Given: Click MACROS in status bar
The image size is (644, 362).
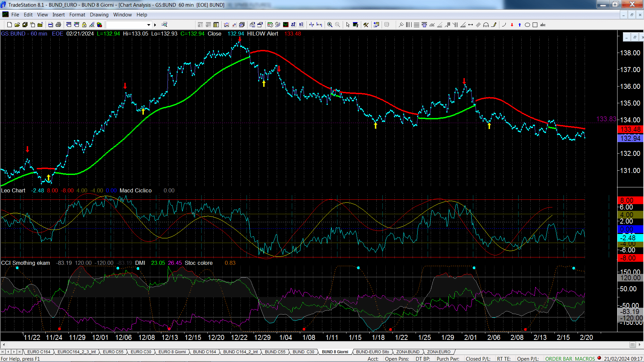Looking at the screenshot, I should (x=585, y=359).
